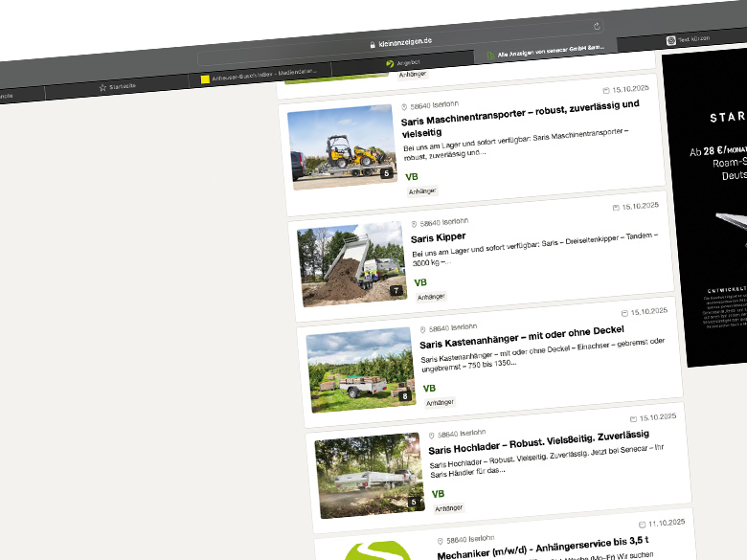Click the reload icon in the address bar

(598, 26)
